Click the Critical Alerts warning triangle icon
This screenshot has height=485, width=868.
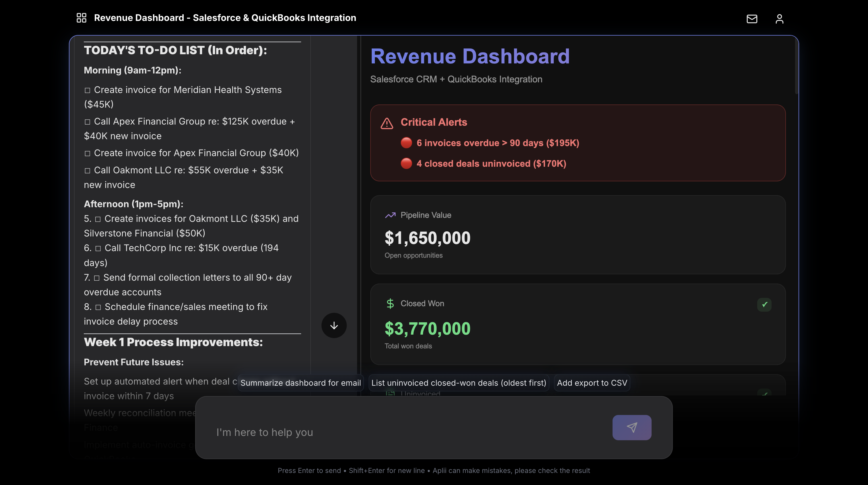click(387, 123)
